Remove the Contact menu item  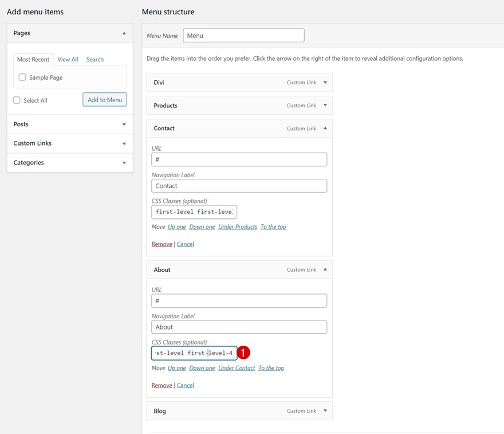point(162,244)
